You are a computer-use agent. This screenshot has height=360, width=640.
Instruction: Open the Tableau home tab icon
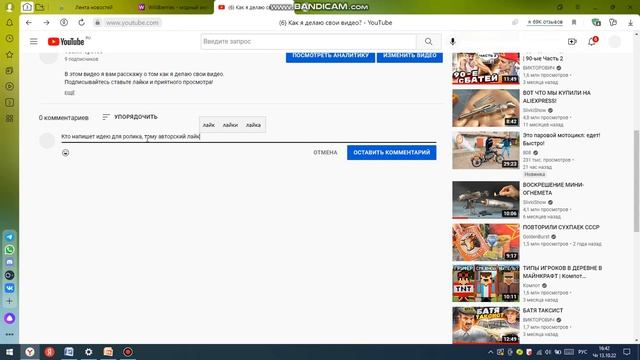[27, 7]
